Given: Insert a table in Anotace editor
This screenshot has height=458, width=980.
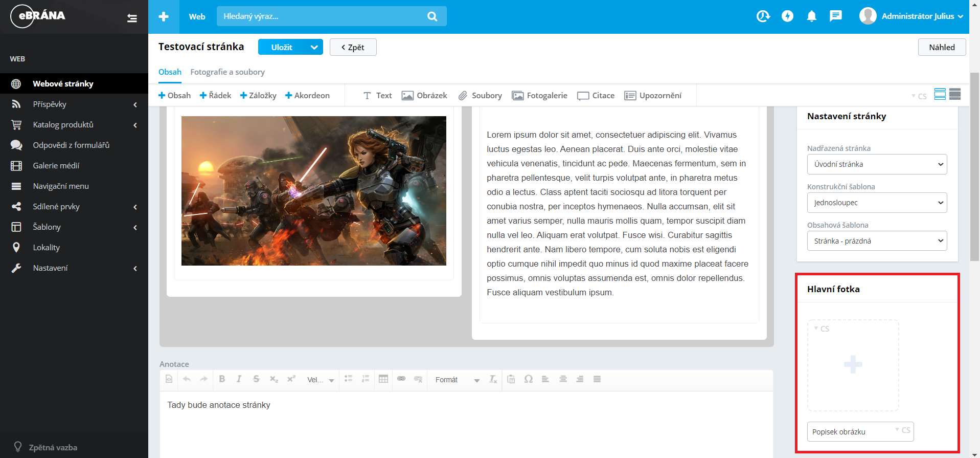Looking at the screenshot, I should (x=383, y=379).
